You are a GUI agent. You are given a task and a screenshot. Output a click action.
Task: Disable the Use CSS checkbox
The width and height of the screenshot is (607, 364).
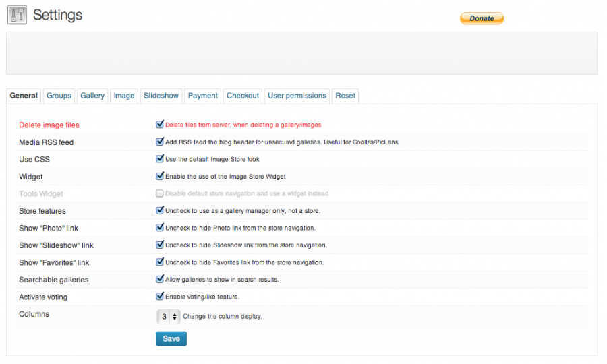160,159
